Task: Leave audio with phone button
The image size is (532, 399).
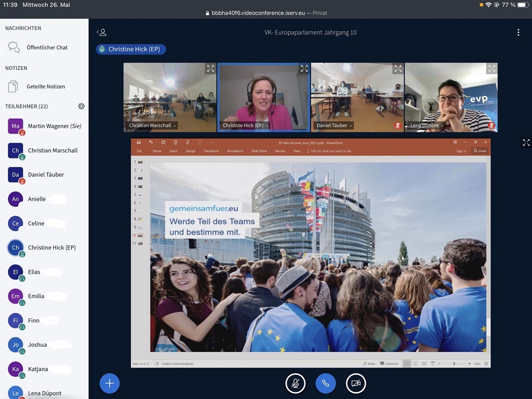Action: coord(325,383)
